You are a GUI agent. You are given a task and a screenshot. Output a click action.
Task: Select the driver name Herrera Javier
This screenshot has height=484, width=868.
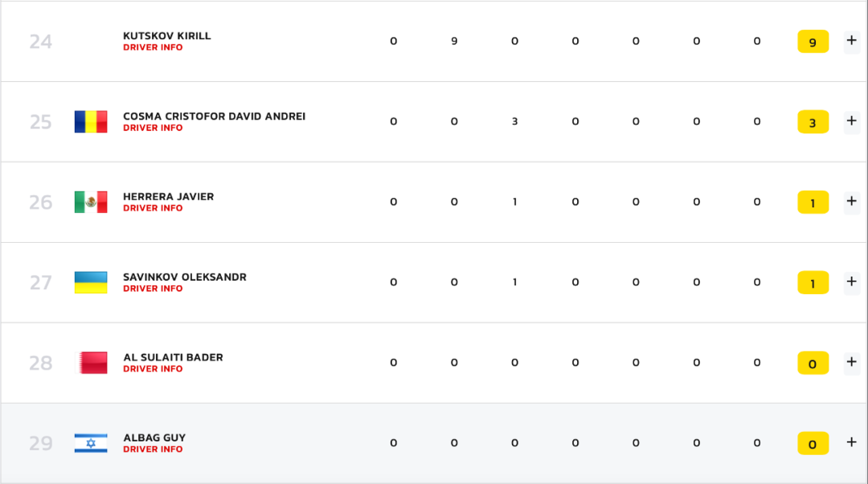coord(168,197)
